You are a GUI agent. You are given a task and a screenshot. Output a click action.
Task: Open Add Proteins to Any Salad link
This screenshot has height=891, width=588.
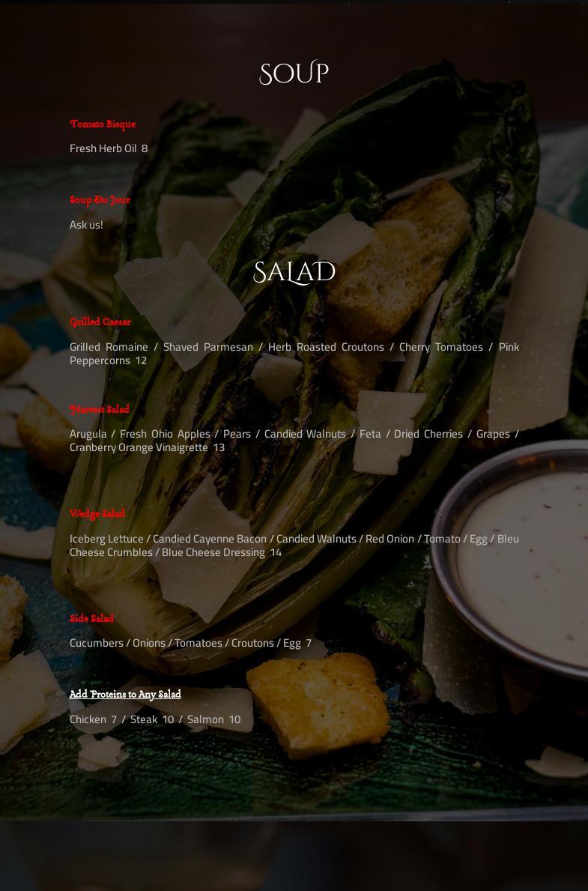(125, 694)
